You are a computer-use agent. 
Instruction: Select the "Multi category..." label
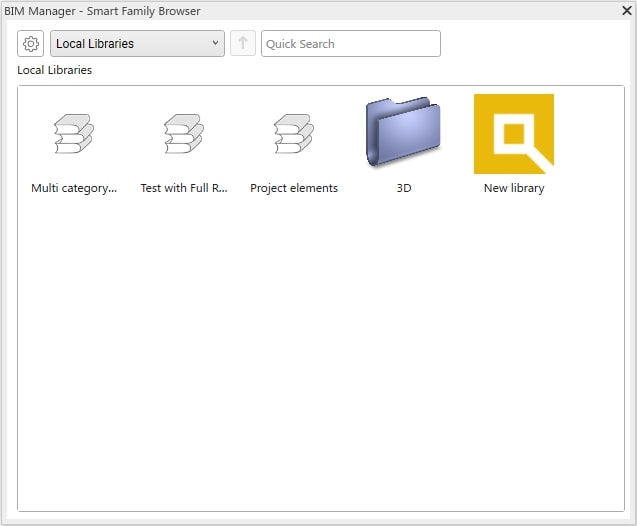pyautogui.click(x=74, y=188)
